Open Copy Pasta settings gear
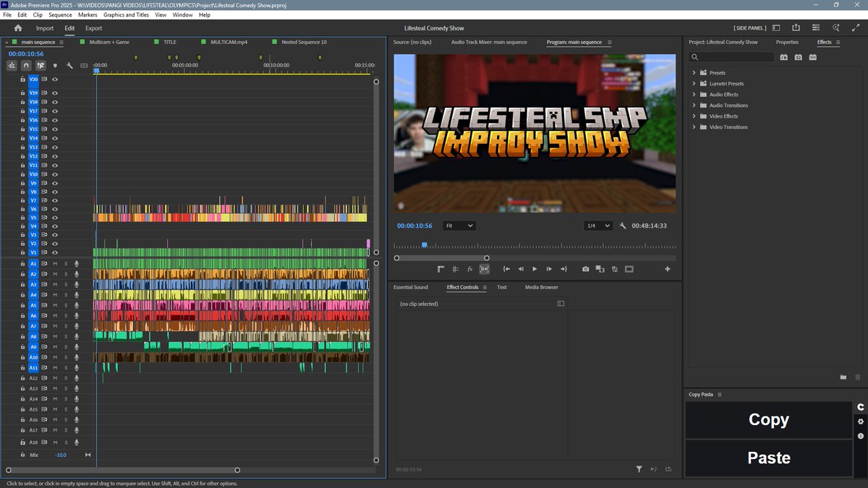Image resolution: width=868 pixels, height=488 pixels. [x=861, y=421]
